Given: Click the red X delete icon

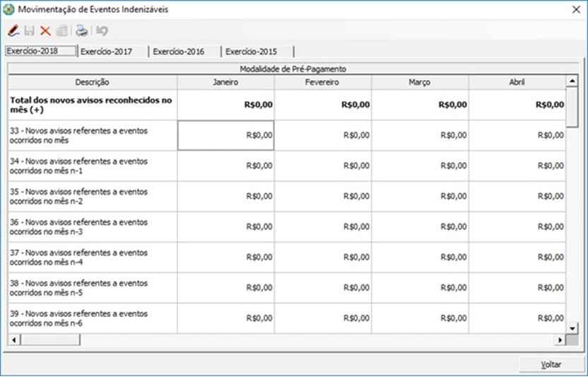Looking at the screenshot, I should coord(45,31).
